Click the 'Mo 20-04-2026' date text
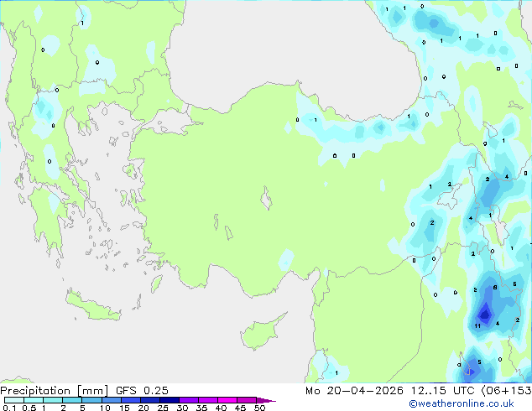This screenshot has width=532, height=411. pyautogui.click(x=354, y=391)
